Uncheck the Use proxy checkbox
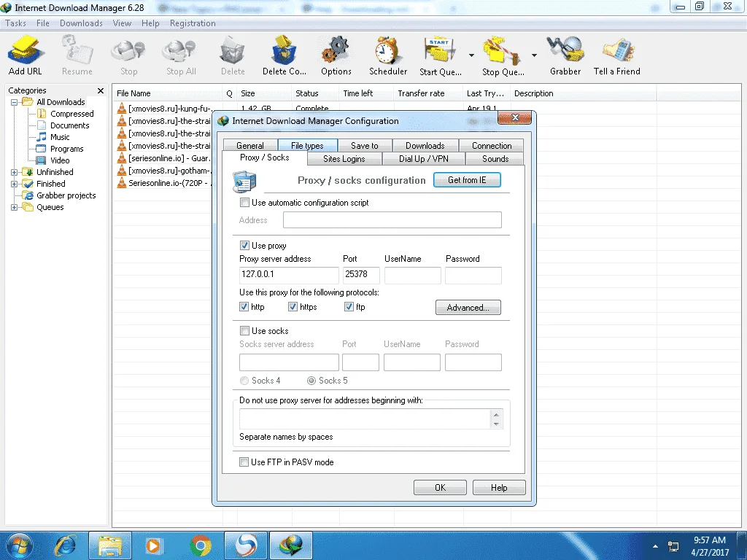The height and width of the screenshot is (560, 747). tap(244, 245)
